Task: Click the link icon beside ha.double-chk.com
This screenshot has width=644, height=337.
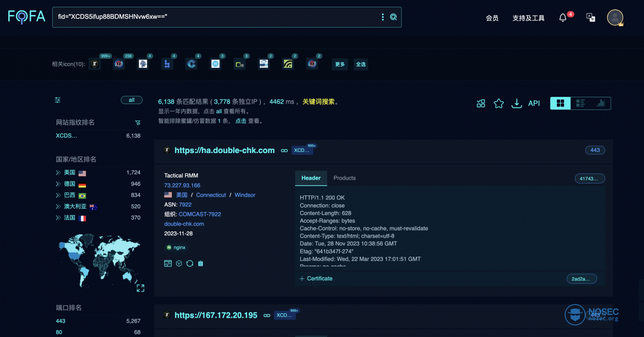Action: [x=285, y=151]
